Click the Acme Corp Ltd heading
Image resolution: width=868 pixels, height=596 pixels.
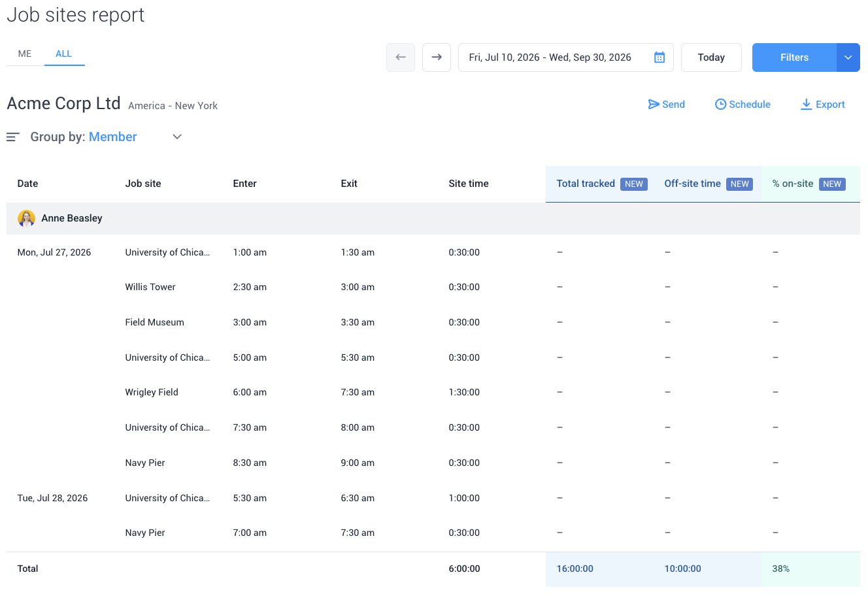pos(63,103)
